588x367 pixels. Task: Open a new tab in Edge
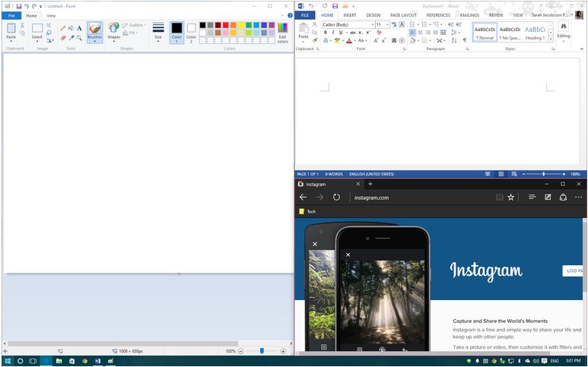click(370, 184)
